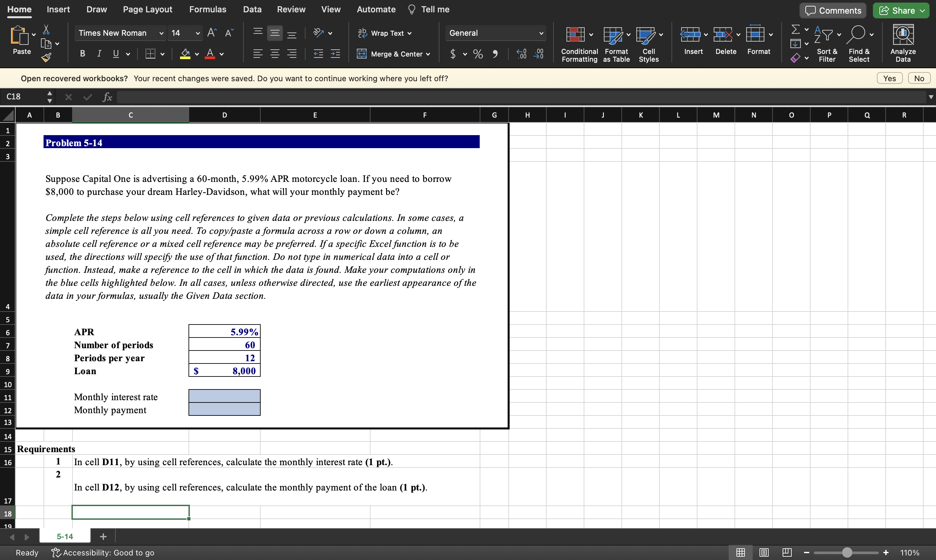Viewport: 936px width, 560px height.
Task: Toggle Italic formatting
Action: (99, 54)
